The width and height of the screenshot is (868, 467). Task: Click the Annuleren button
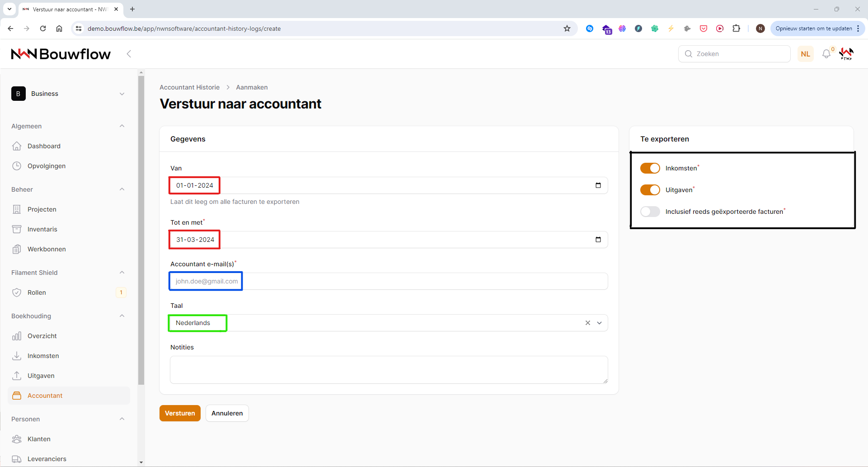227,413
